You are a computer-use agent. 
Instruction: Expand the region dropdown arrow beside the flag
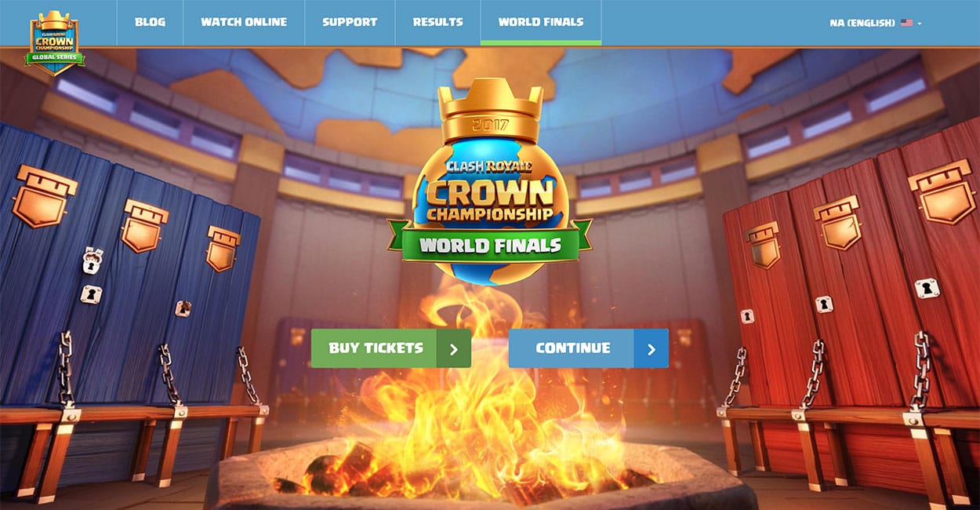(x=920, y=24)
